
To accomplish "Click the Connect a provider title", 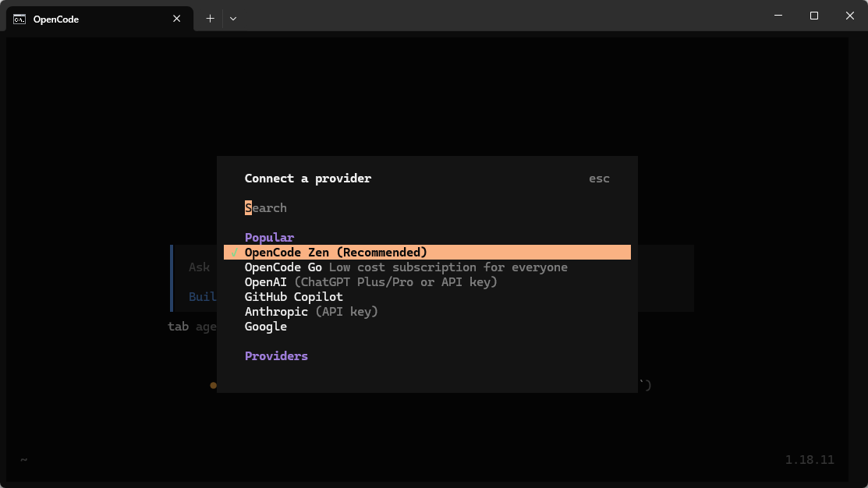I will coord(308,179).
